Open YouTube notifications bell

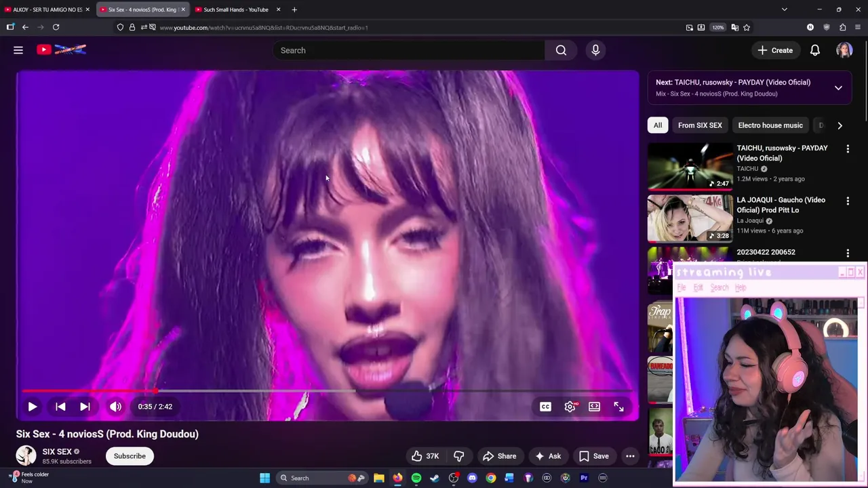815,50
